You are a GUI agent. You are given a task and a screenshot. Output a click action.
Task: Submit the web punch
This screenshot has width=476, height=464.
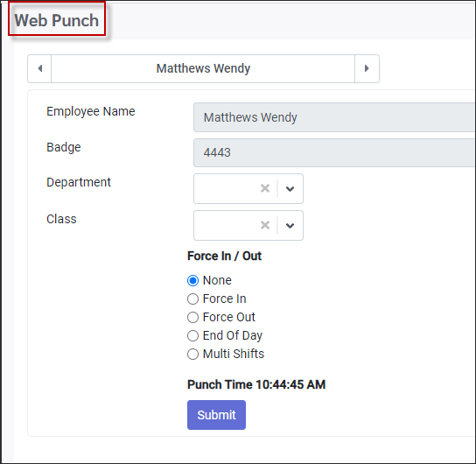click(x=216, y=415)
